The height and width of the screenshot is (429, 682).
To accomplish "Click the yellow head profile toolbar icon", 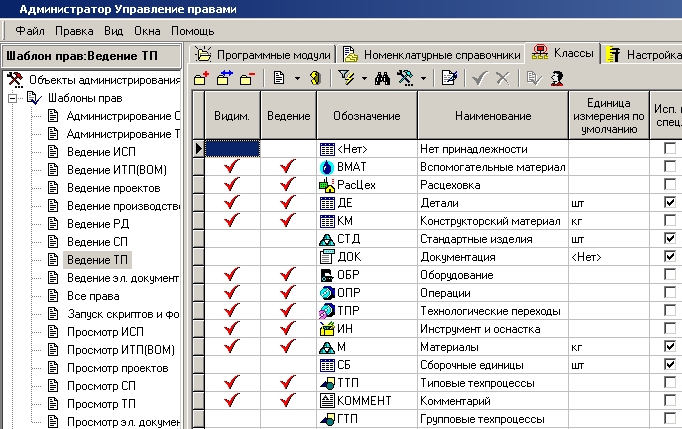I will click(315, 78).
